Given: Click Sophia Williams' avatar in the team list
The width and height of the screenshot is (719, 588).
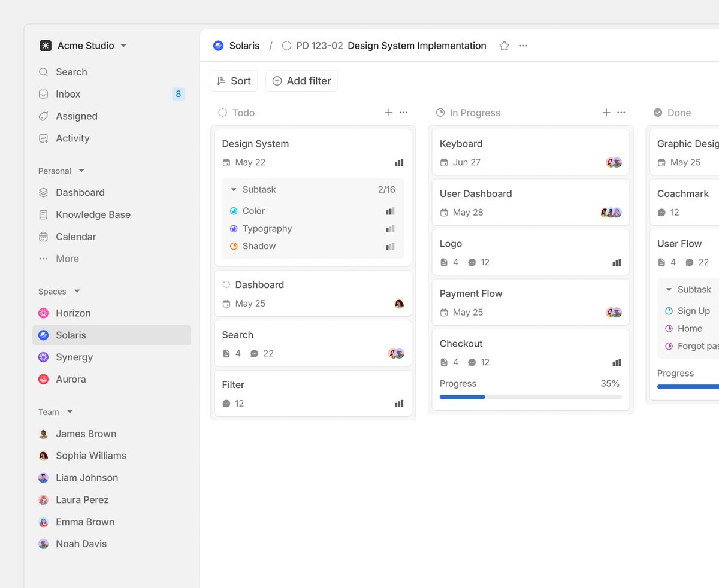Looking at the screenshot, I should [x=43, y=456].
